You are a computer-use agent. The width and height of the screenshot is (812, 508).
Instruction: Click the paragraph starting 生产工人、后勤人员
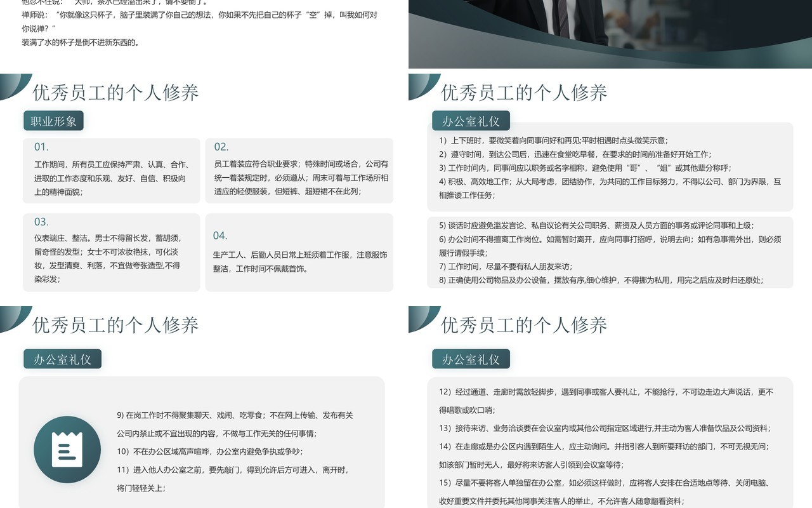[299, 262]
